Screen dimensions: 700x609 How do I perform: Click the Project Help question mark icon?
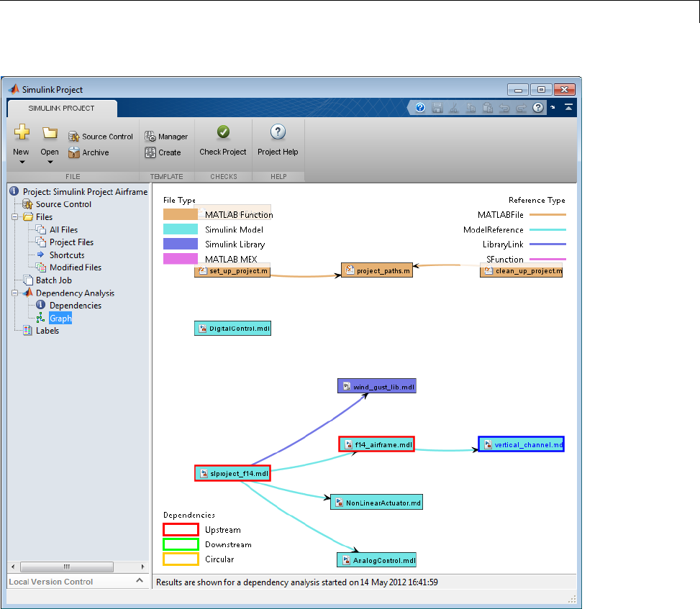(x=278, y=132)
